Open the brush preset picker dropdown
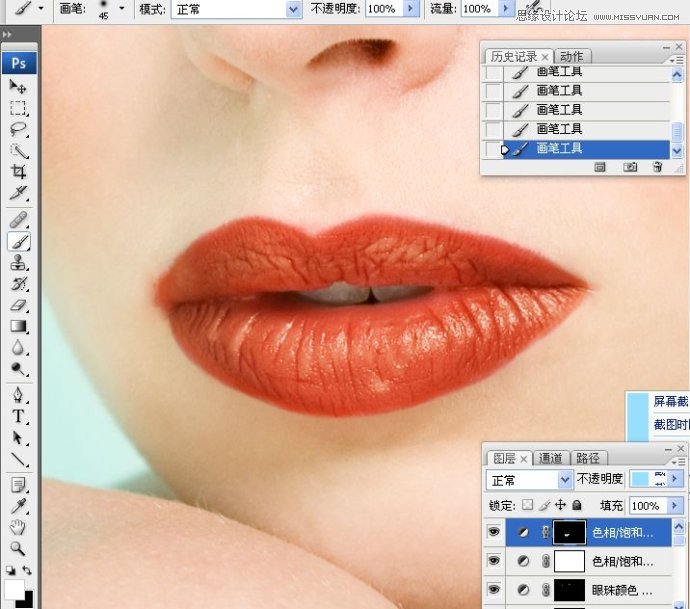This screenshot has width=690, height=609. tap(122, 8)
